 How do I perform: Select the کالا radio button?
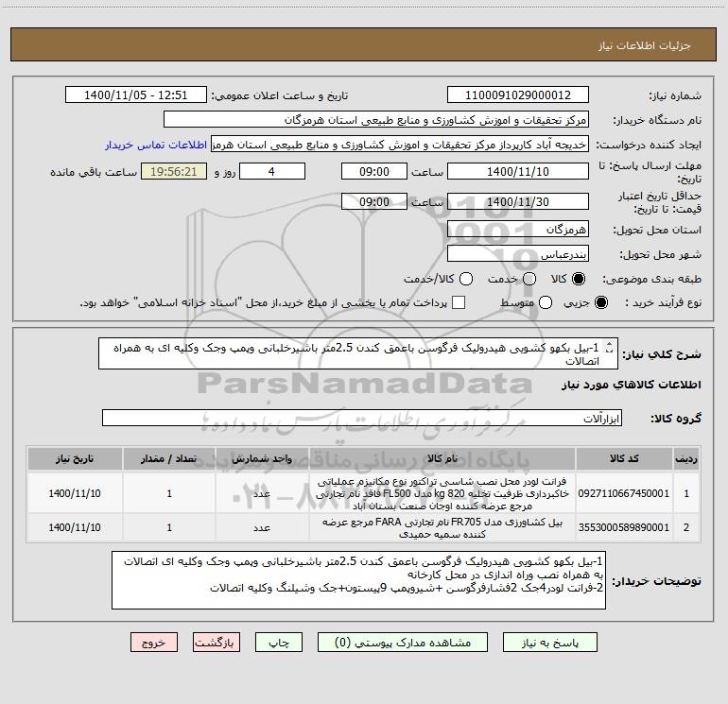click(x=578, y=279)
